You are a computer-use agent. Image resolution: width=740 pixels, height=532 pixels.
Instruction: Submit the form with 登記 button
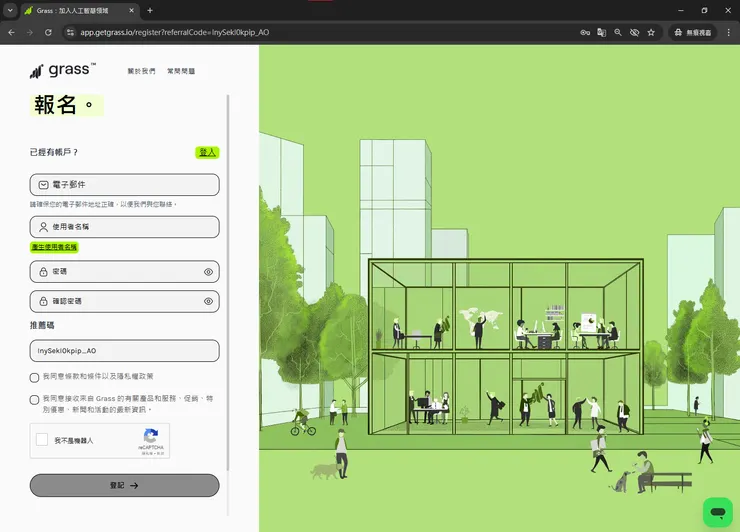tap(125, 485)
